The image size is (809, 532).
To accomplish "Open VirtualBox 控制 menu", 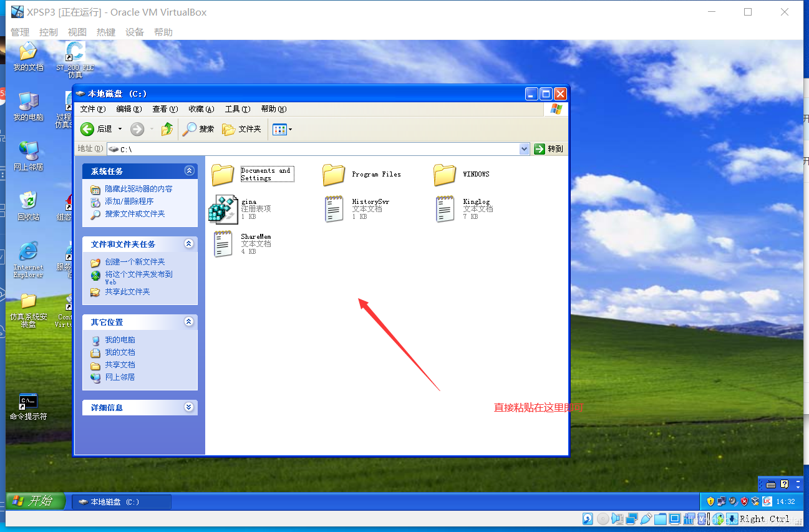I will [49, 32].
